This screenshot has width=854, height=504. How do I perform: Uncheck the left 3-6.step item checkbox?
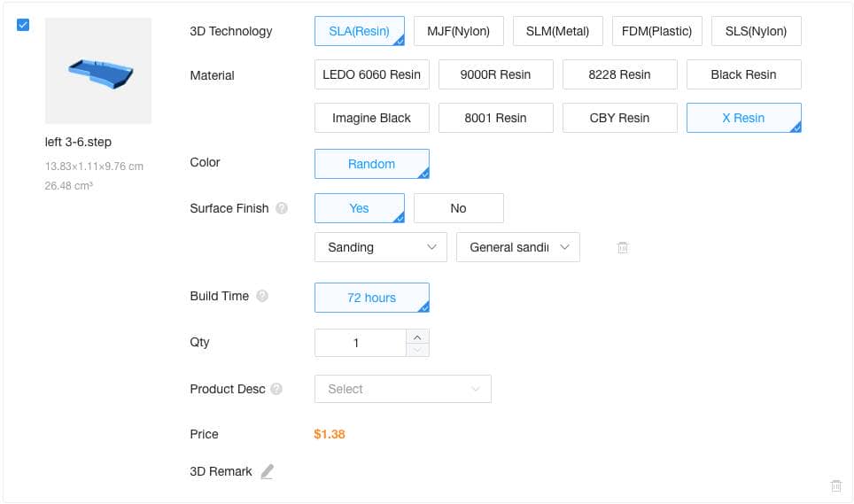(x=23, y=25)
